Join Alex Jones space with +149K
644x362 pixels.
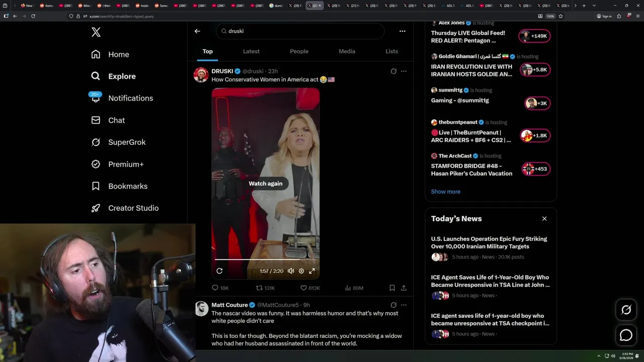(535, 36)
